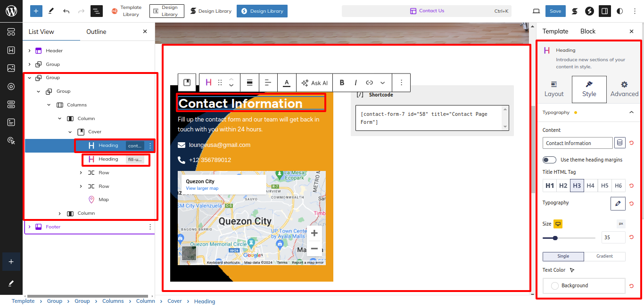
Task: Open the Advanced tab in block settings
Action: 624,89
